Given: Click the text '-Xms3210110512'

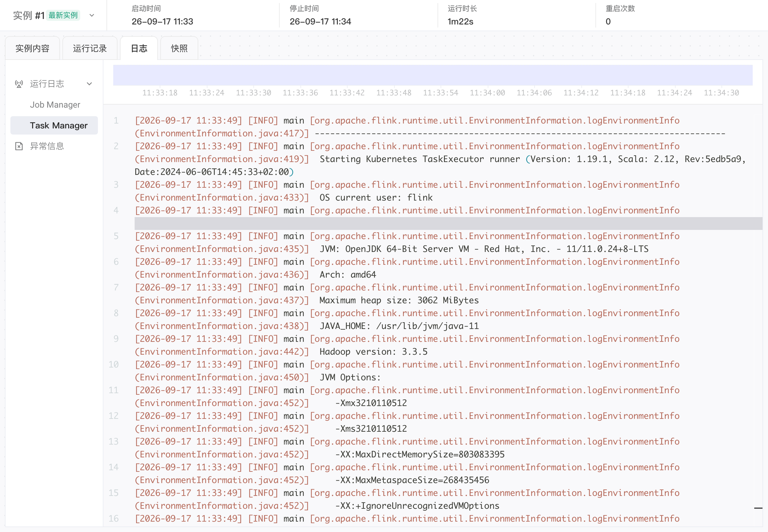Looking at the screenshot, I should tap(371, 429).
